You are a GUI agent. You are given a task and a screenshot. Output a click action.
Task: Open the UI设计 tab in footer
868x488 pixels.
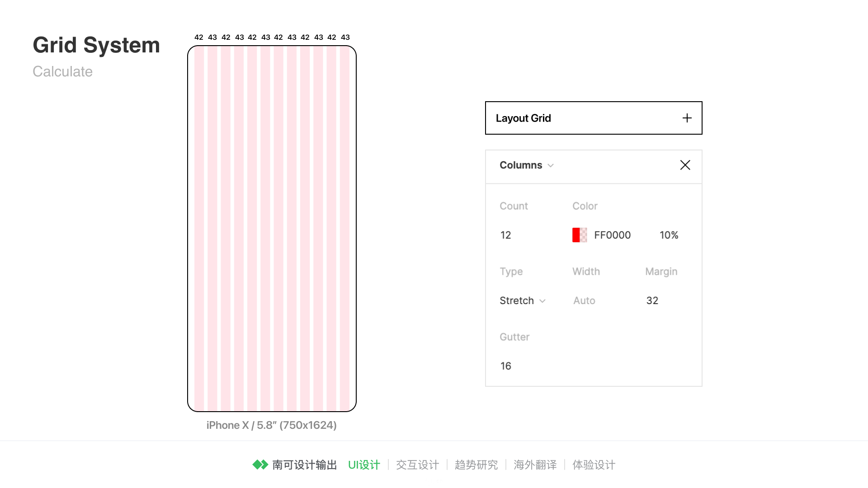click(x=364, y=465)
